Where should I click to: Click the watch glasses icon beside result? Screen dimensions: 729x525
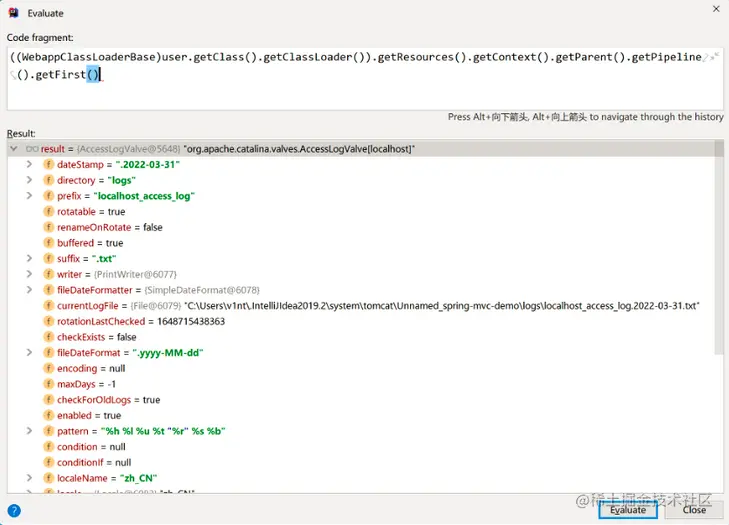coord(32,149)
